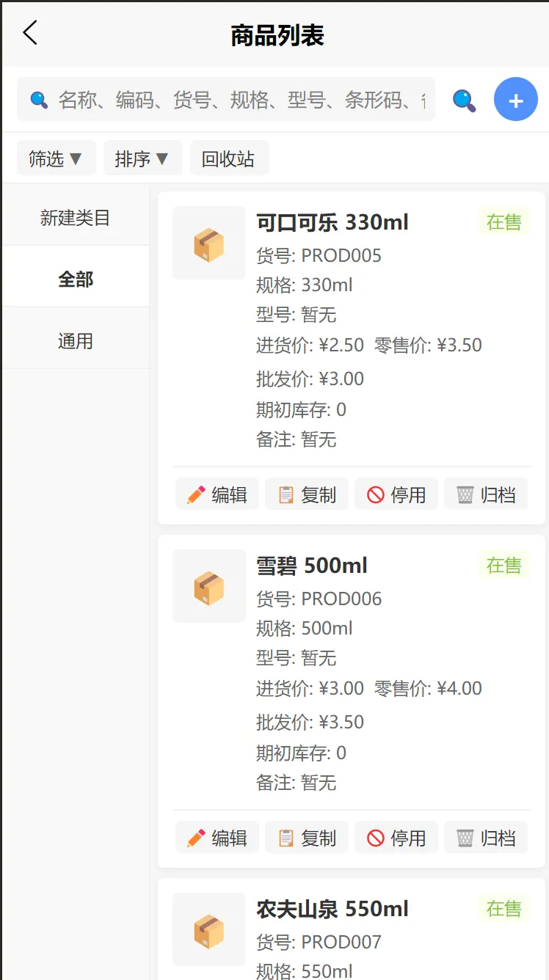The image size is (549, 980).
Task: Tap the back arrow in the header
Action: tap(29, 33)
